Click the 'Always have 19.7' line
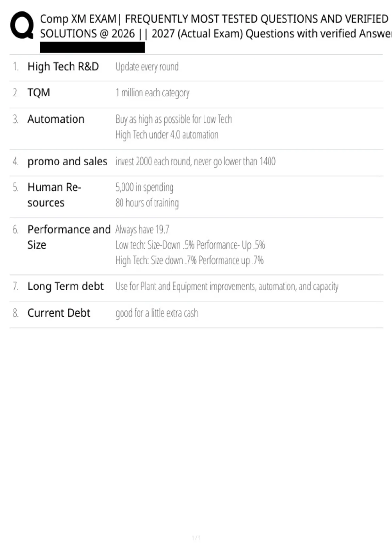This screenshot has width=392, height=556. click(x=142, y=230)
